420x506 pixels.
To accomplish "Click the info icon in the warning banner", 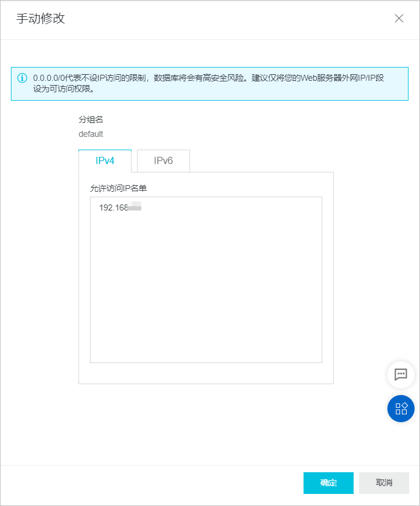I will click(x=22, y=78).
